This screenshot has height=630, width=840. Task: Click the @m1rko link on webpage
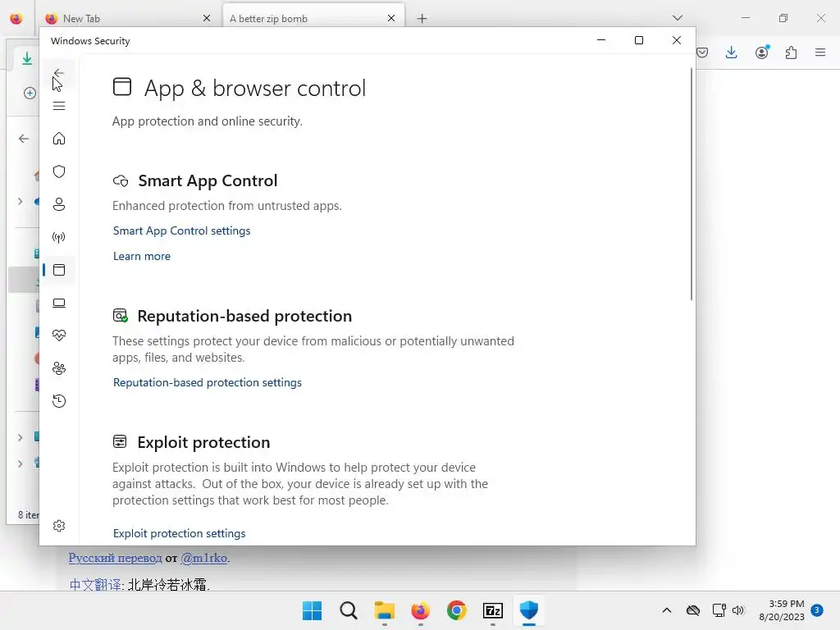204,558
